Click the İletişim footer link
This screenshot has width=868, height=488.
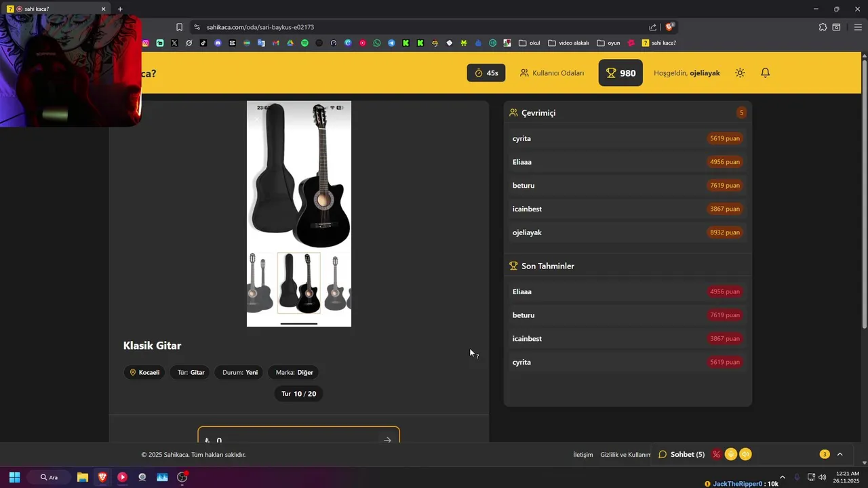[x=583, y=455]
